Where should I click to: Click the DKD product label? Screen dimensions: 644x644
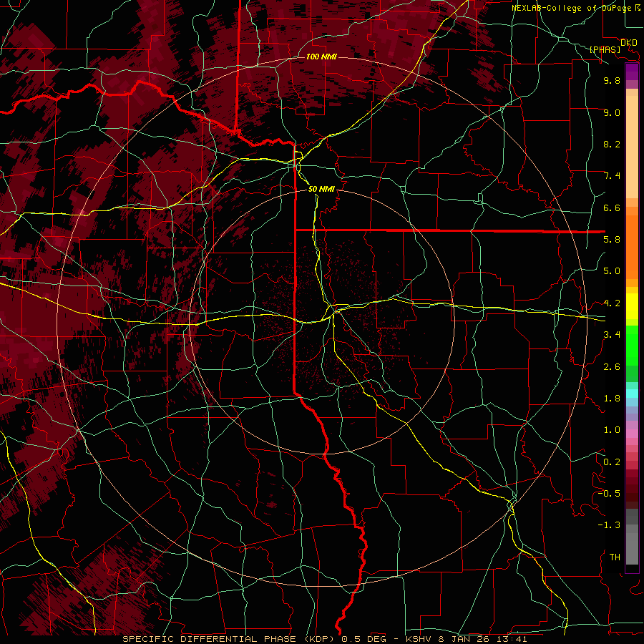(629, 43)
